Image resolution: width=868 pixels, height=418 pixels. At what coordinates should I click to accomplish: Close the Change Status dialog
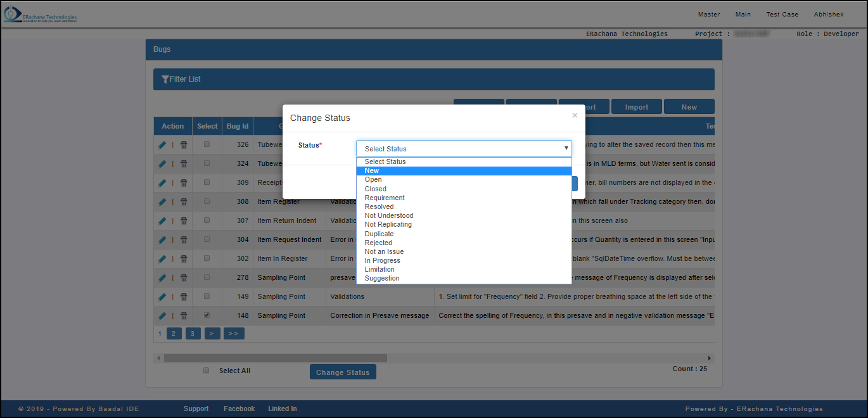575,115
